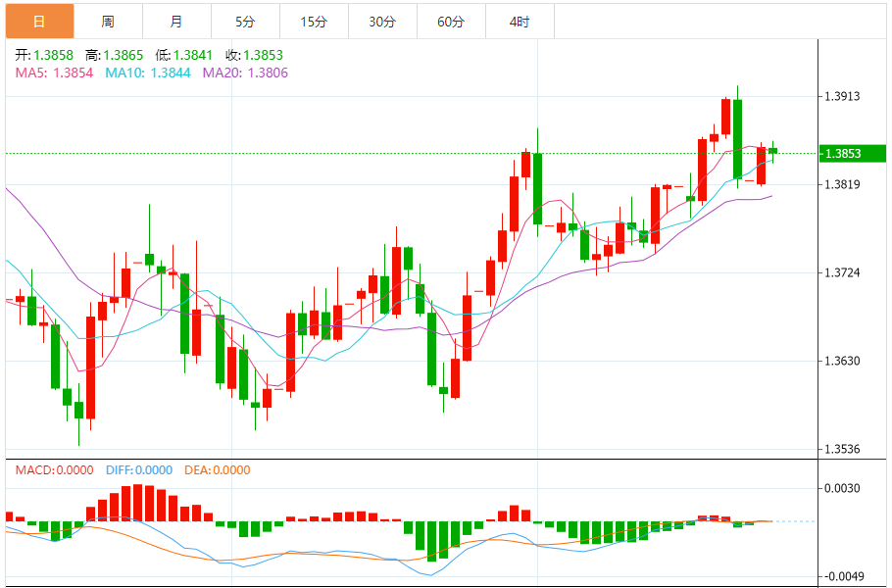Screen dimensions: 892x588
Task: Click the high price value 1.3865
Action: (x=124, y=55)
